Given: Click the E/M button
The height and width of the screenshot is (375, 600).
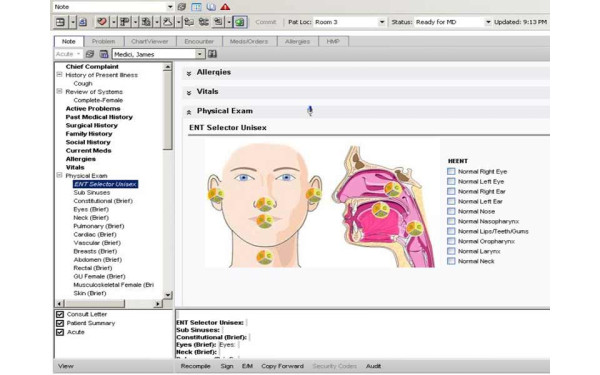Looking at the screenshot, I should 247,366.
